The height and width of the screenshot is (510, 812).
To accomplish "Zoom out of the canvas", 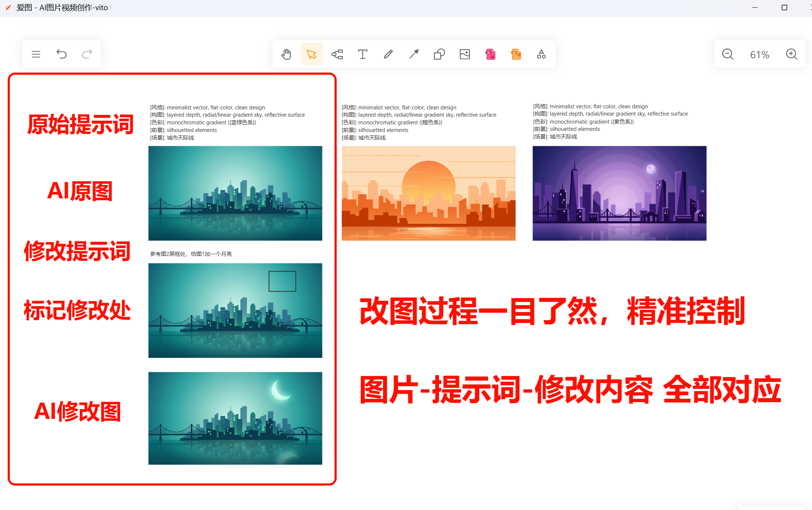I will tap(728, 54).
